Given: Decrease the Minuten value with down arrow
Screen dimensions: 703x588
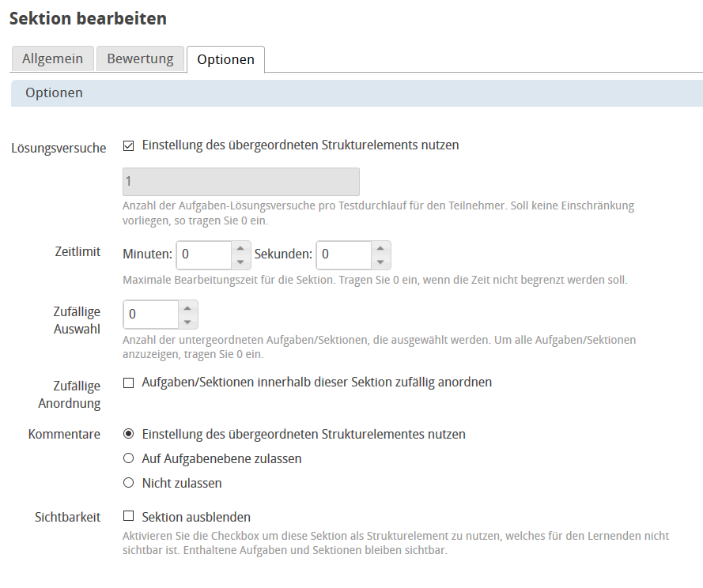Looking at the screenshot, I should (240, 262).
